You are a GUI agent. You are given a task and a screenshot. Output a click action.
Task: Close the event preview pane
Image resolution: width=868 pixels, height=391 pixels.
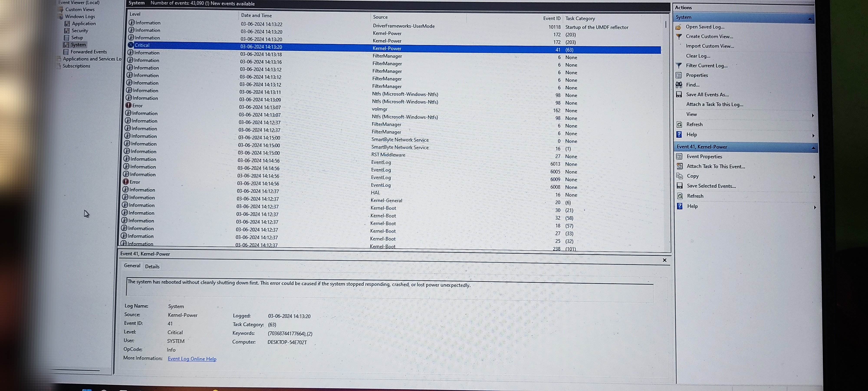click(664, 260)
